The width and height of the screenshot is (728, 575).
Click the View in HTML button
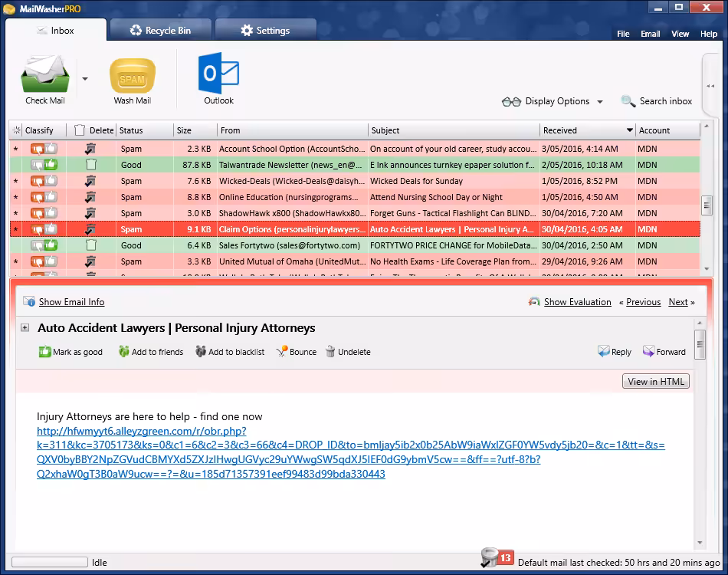tap(656, 382)
